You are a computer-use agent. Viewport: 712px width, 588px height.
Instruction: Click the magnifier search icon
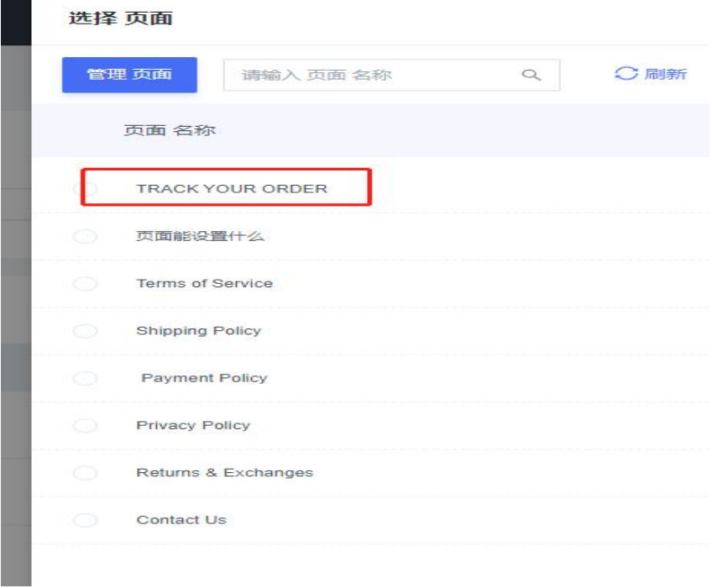click(531, 76)
